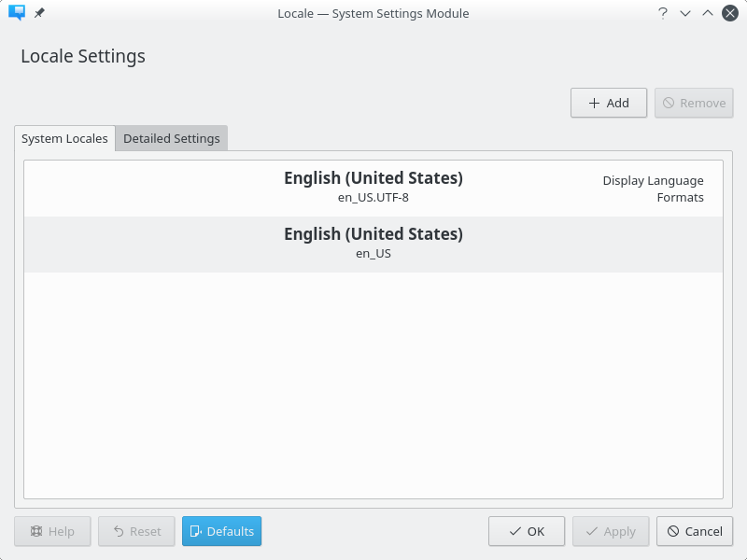Click the Formats label on first locale
Viewport: 747px width, 560px height.
(680, 197)
